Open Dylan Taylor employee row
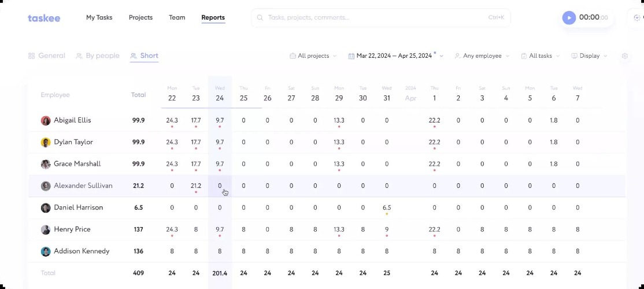 click(x=327, y=142)
